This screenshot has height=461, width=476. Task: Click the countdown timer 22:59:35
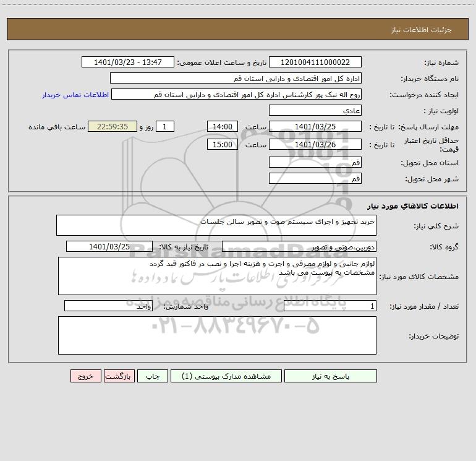tap(113, 126)
